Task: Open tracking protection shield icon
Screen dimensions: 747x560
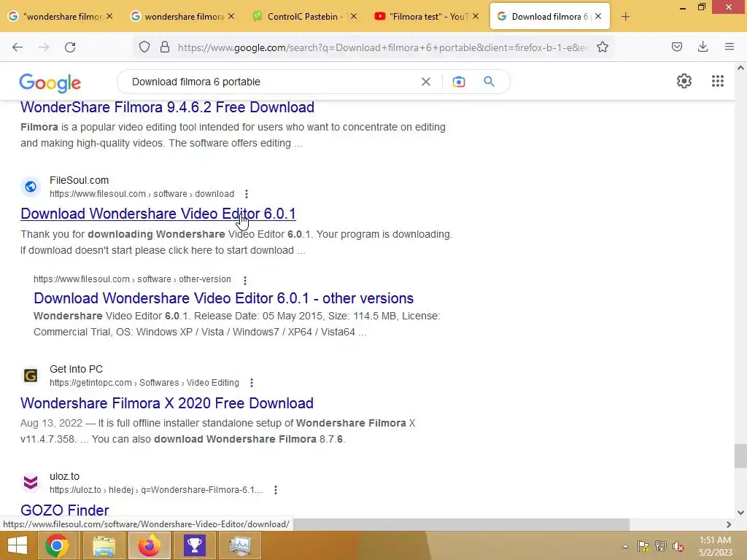Action: [144, 47]
